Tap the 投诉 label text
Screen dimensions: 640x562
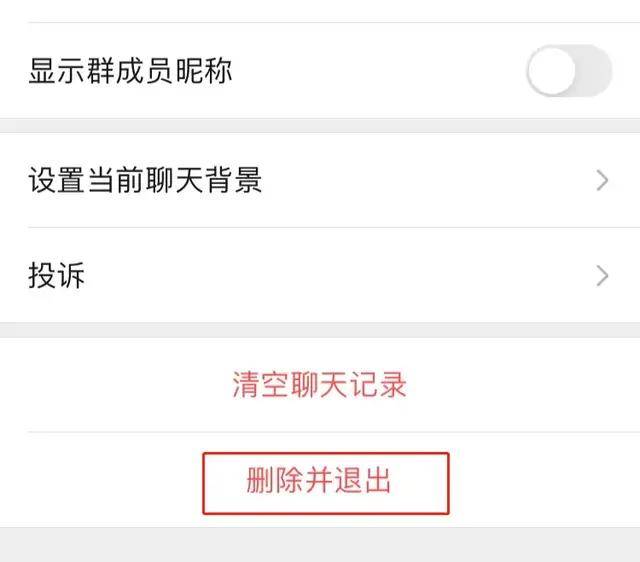point(56,276)
